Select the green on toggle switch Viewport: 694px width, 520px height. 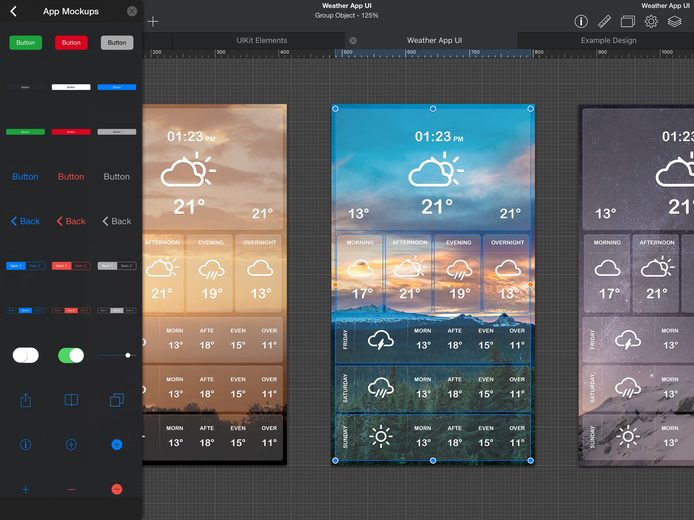coord(71,355)
